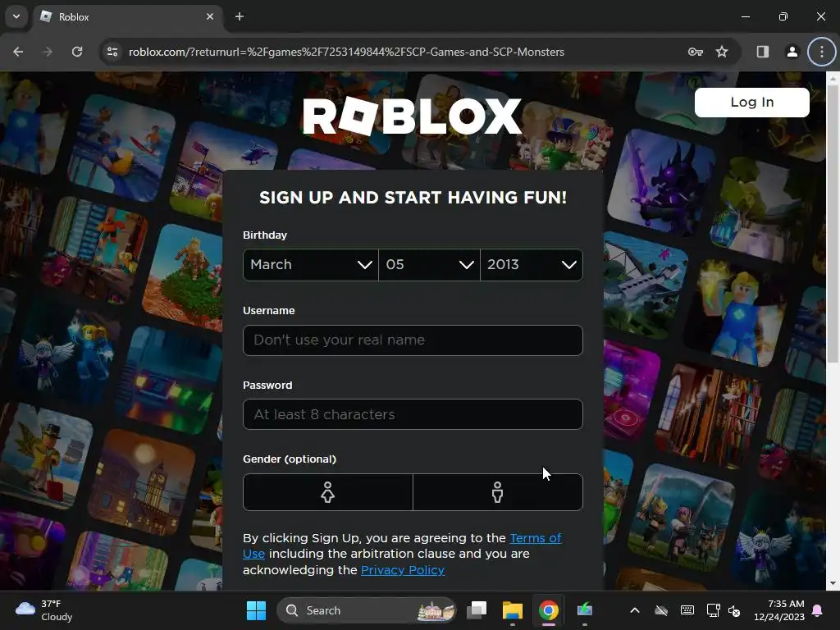
Task: Click the network display tray icon
Action: 714,610
